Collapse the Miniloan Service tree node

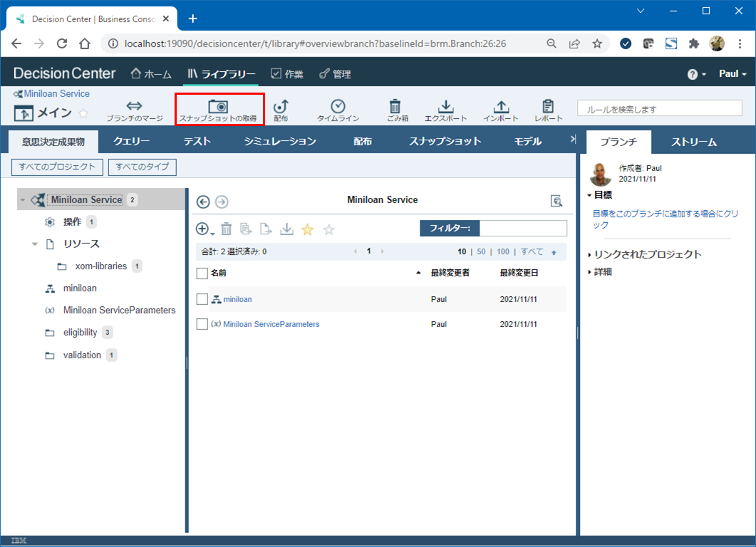pyautogui.click(x=23, y=200)
